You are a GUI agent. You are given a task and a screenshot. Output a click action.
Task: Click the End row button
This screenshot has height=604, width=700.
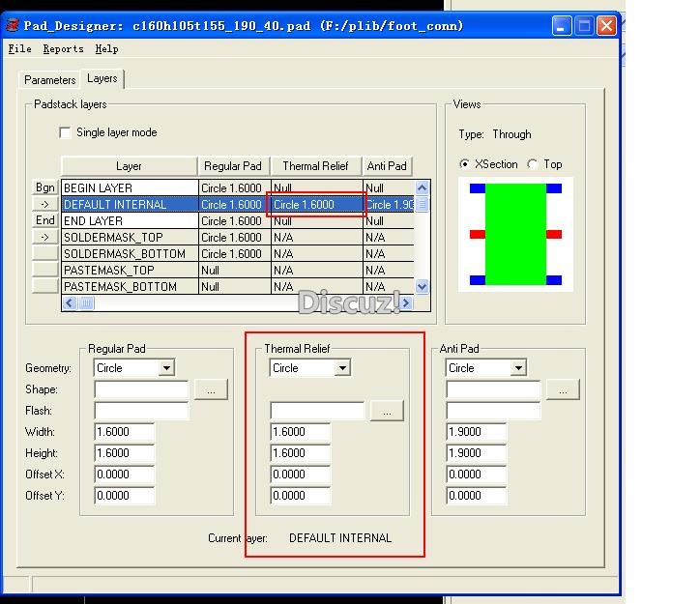(x=45, y=220)
